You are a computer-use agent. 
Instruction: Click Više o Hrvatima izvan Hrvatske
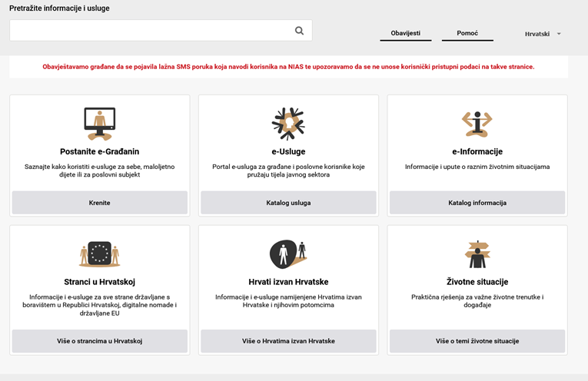[x=288, y=341]
